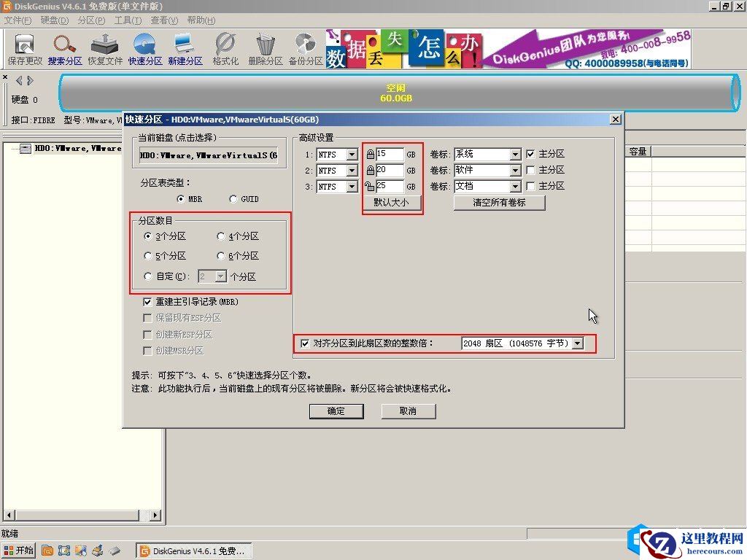This screenshot has width=747, height=560.
Task: Toggle the unlocked icon for partition 3 size
Action: (x=369, y=186)
